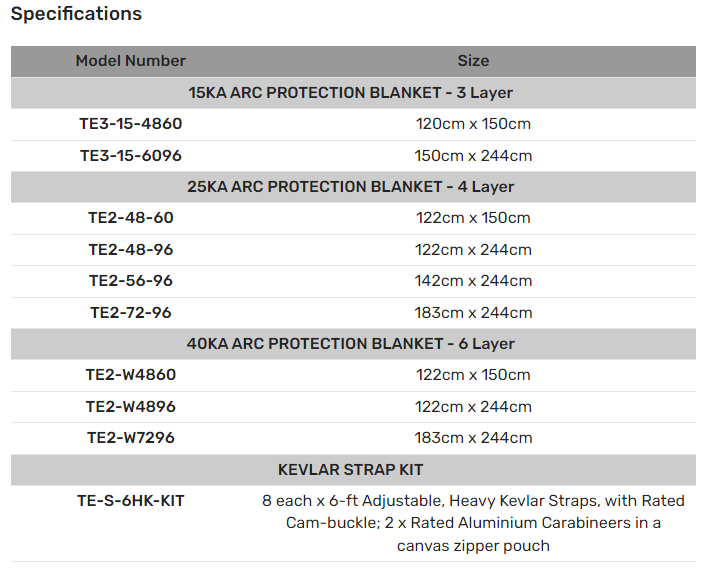Select model TE3-15-4860
The image size is (709, 571).
point(131,124)
